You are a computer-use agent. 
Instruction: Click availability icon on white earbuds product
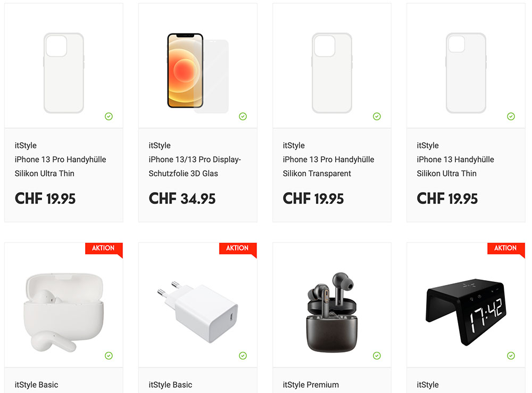click(109, 356)
